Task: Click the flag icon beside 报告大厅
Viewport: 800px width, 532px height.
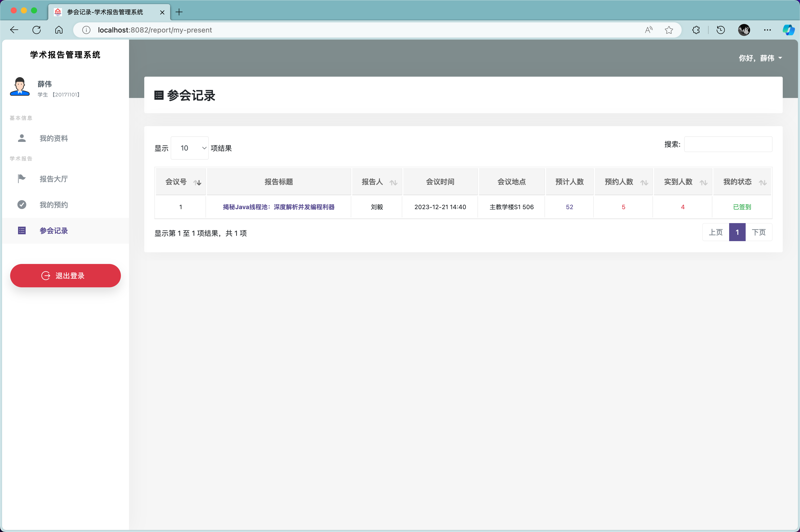Action: click(22, 178)
